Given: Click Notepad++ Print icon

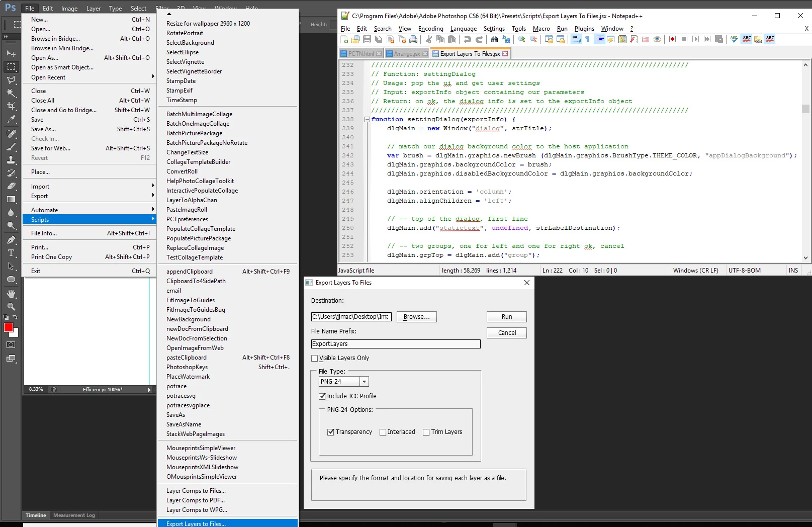Looking at the screenshot, I should point(413,39).
